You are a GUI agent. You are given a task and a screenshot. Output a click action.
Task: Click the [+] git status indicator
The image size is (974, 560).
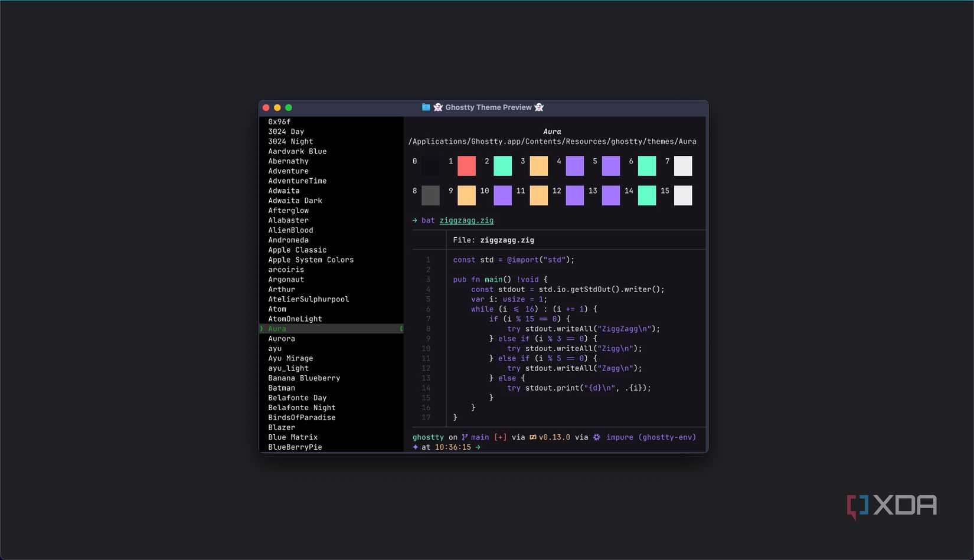tap(500, 437)
